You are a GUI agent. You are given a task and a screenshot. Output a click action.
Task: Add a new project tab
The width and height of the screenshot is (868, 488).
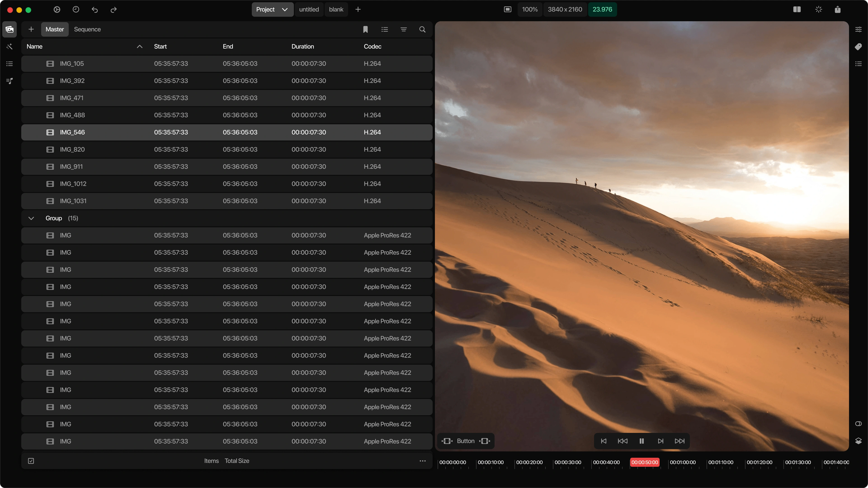click(358, 9)
